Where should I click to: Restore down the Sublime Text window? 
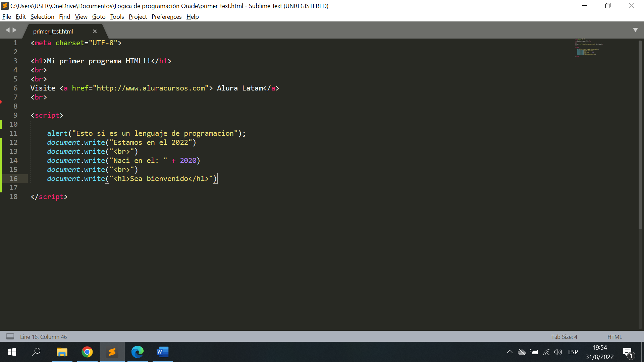tap(608, 6)
